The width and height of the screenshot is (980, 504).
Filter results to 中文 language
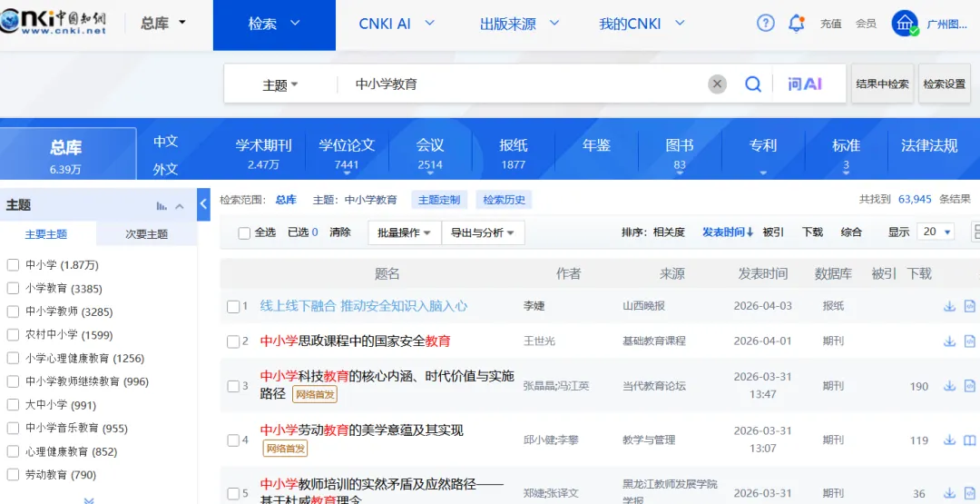[x=166, y=142]
